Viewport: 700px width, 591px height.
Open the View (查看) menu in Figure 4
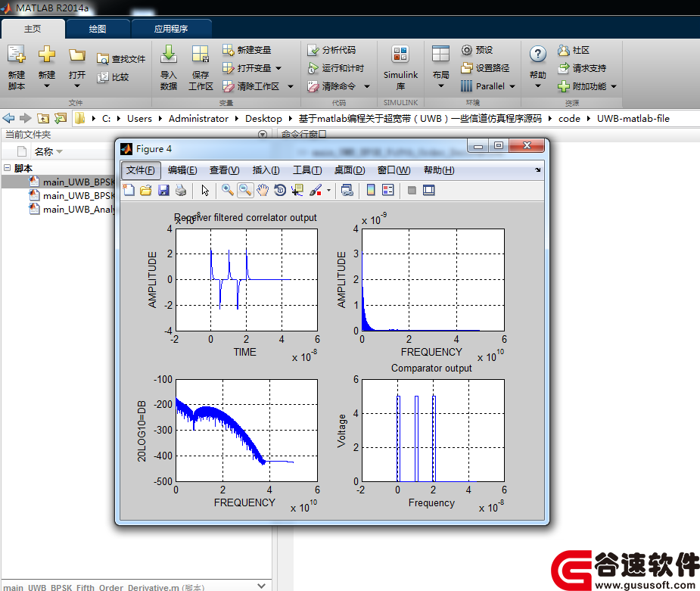tap(225, 170)
